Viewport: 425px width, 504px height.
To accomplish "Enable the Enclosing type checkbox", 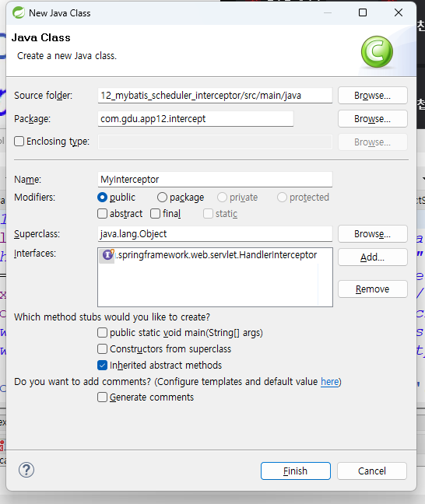I will [19, 142].
